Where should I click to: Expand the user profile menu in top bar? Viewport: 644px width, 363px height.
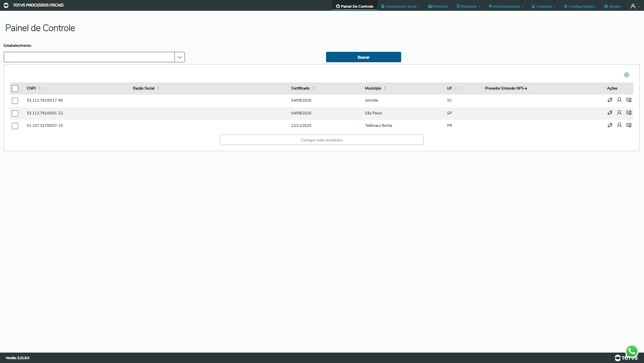[x=635, y=6]
